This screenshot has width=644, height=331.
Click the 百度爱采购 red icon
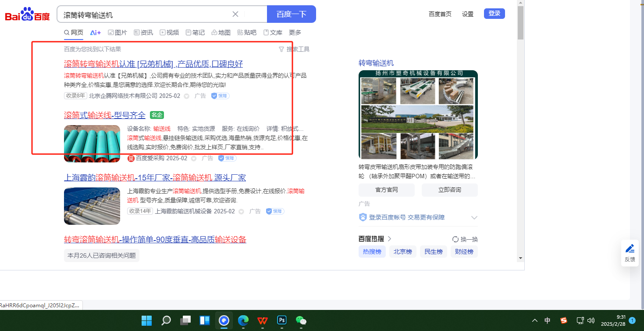point(131,158)
